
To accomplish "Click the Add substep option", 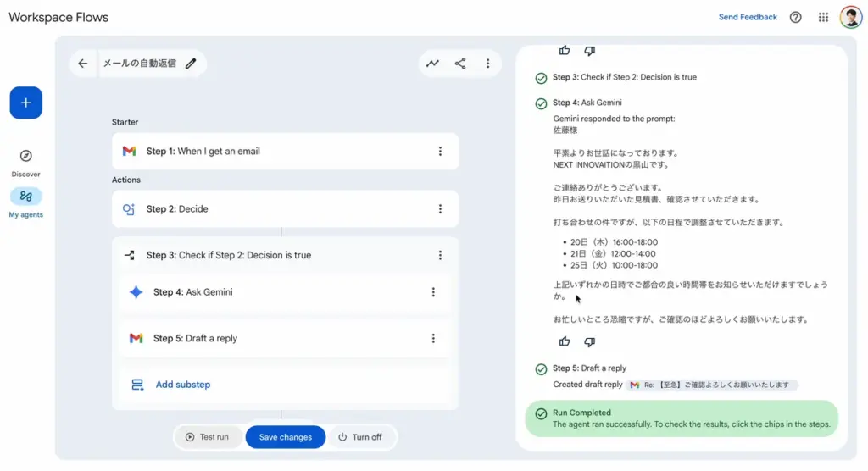I will (182, 385).
